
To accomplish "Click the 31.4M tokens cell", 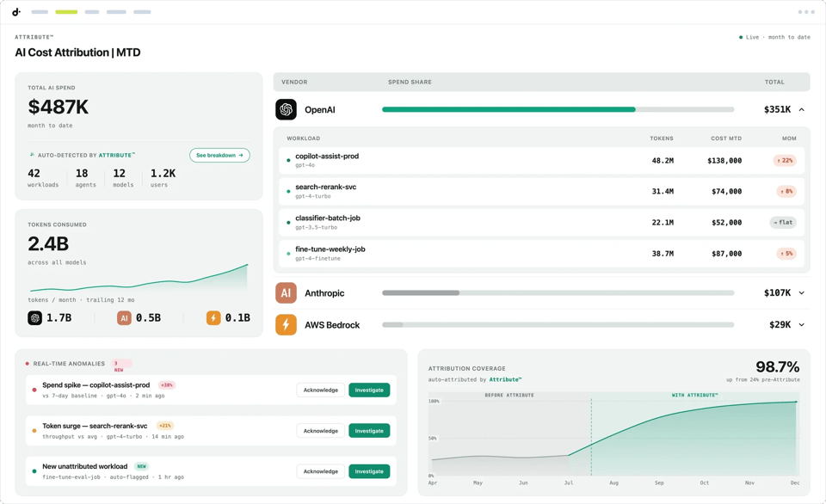I will 663,191.
